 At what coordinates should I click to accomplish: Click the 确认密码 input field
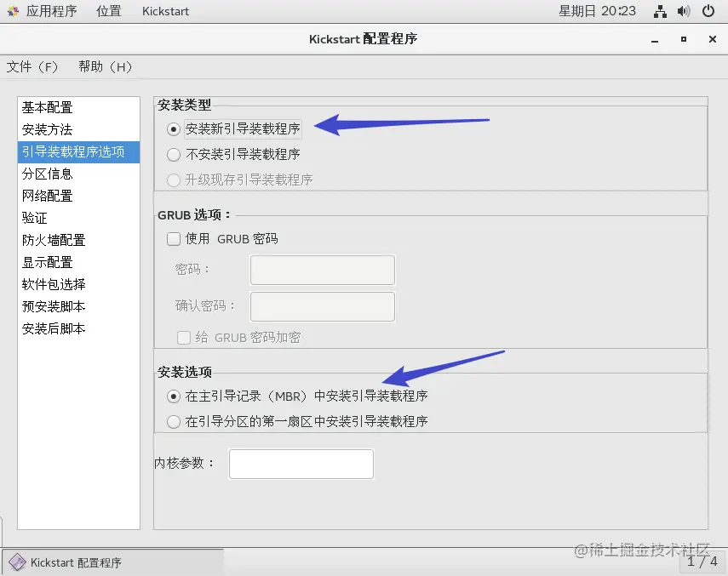(x=323, y=306)
